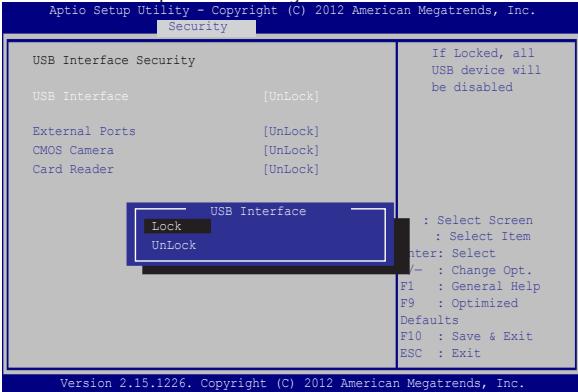
Task: Click the USB Interface popup title
Action: click(x=258, y=211)
